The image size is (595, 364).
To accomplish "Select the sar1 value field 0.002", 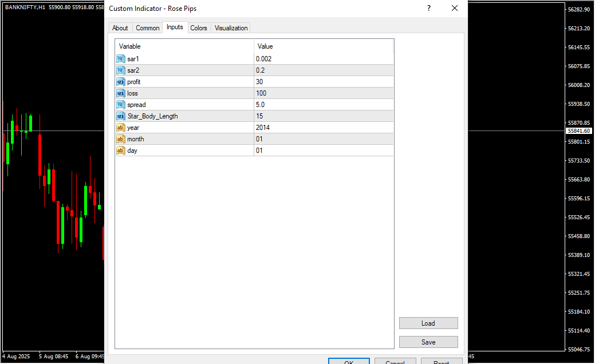I will point(323,59).
